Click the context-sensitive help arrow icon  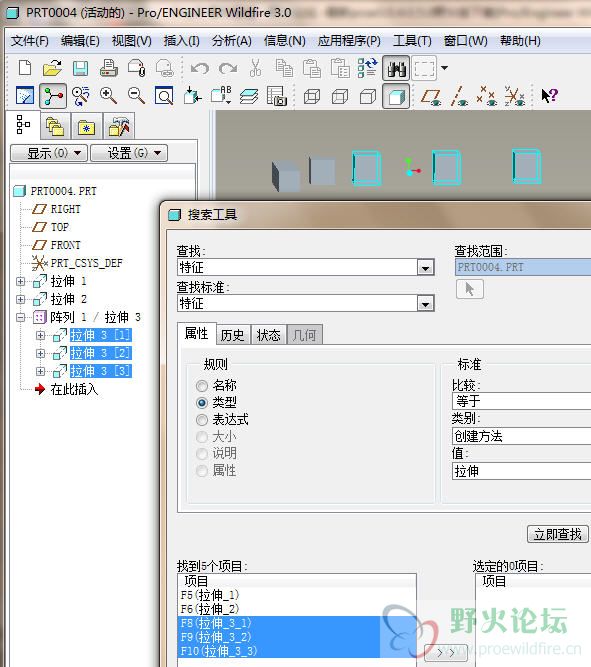tap(549, 95)
